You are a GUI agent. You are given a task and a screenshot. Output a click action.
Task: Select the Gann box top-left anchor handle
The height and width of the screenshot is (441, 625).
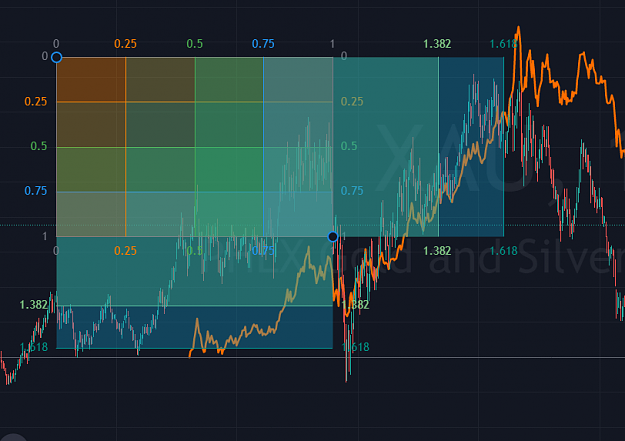coord(57,57)
